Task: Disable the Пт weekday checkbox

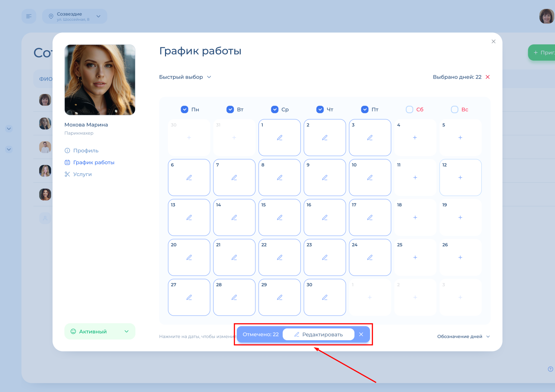Action: [x=365, y=109]
